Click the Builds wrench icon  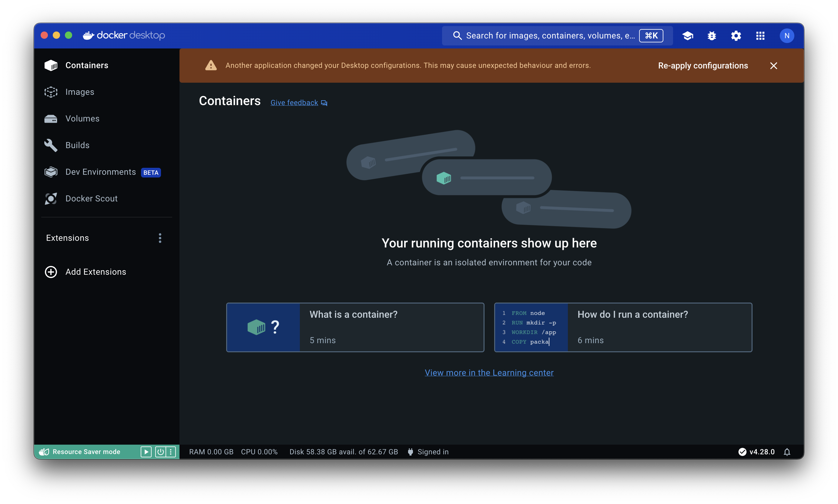point(51,145)
